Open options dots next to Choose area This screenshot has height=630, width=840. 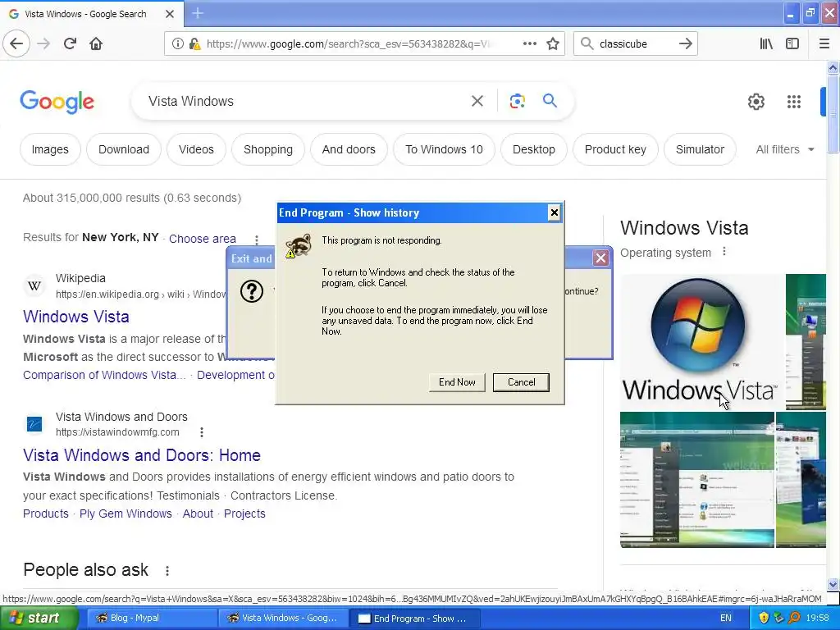[x=257, y=240]
